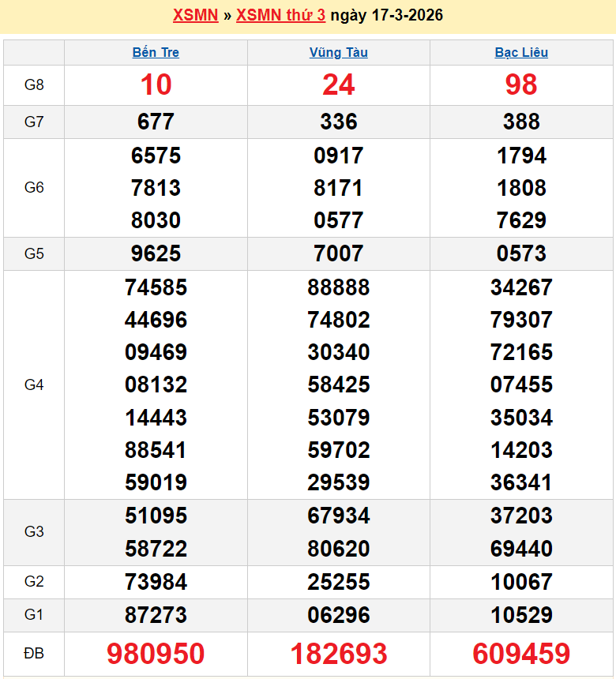Select Vũng Tàu's G5 number 7007
The width and height of the screenshot is (616, 679).
pos(338,253)
